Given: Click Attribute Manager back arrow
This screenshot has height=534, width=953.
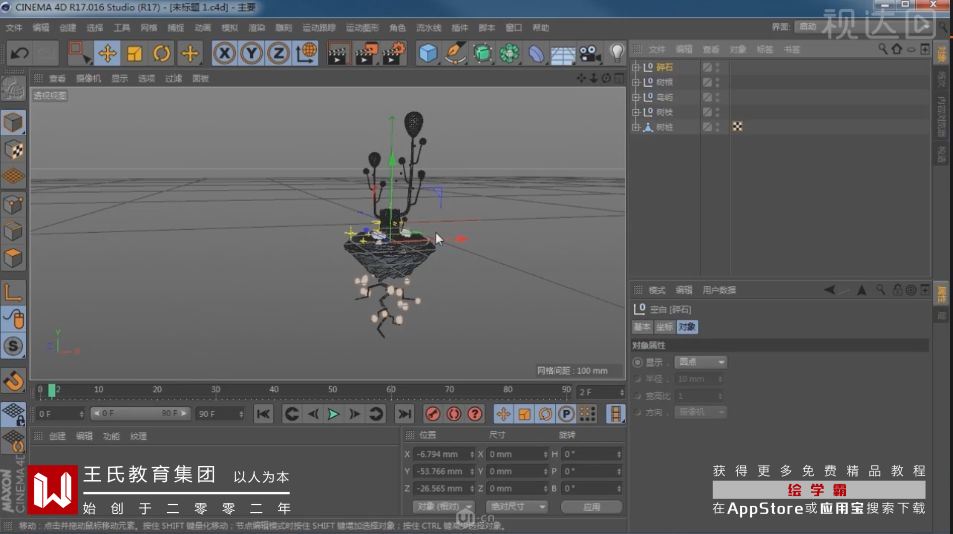Looking at the screenshot, I should 830,290.
